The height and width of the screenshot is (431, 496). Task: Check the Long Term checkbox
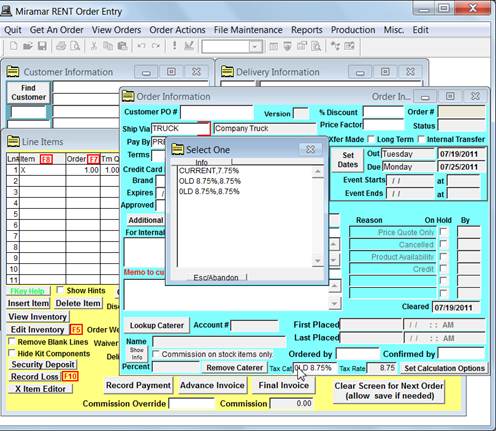coord(371,139)
